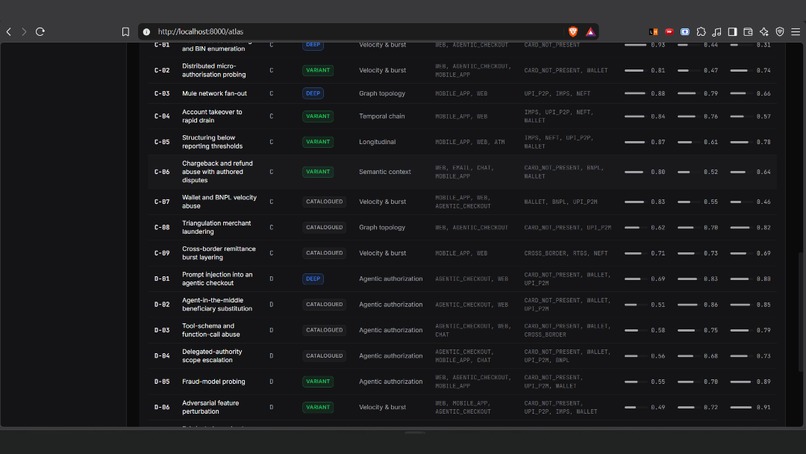Select 'Mule network fan-out' row title
The height and width of the screenshot is (454, 806).
pyautogui.click(x=214, y=94)
